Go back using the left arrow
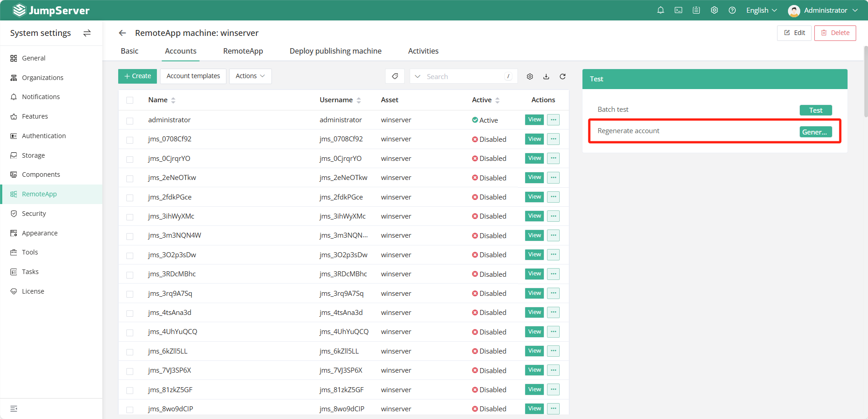Viewport: 868px width, 419px height. tap(122, 33)
